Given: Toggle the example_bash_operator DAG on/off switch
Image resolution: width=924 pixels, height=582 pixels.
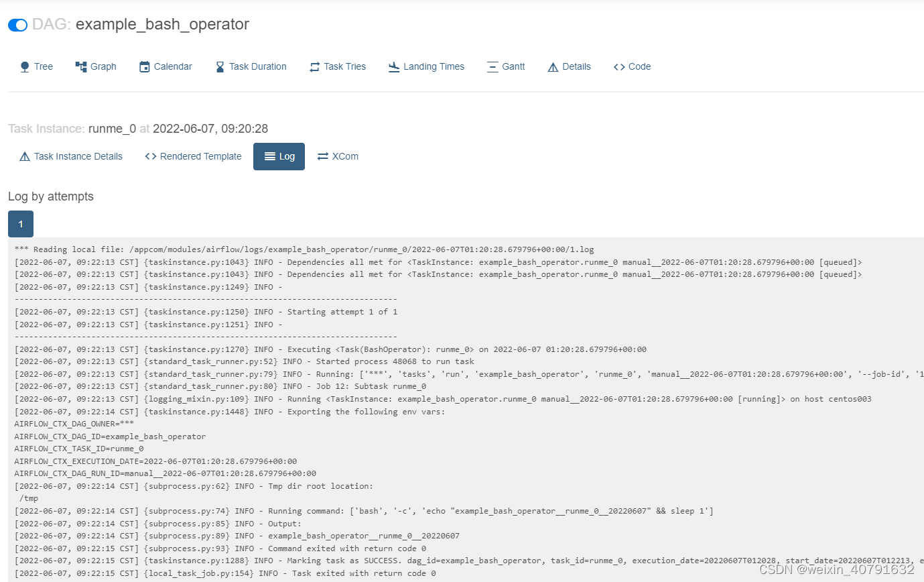Looking at the screenshot, I should (x=17, y=25).
